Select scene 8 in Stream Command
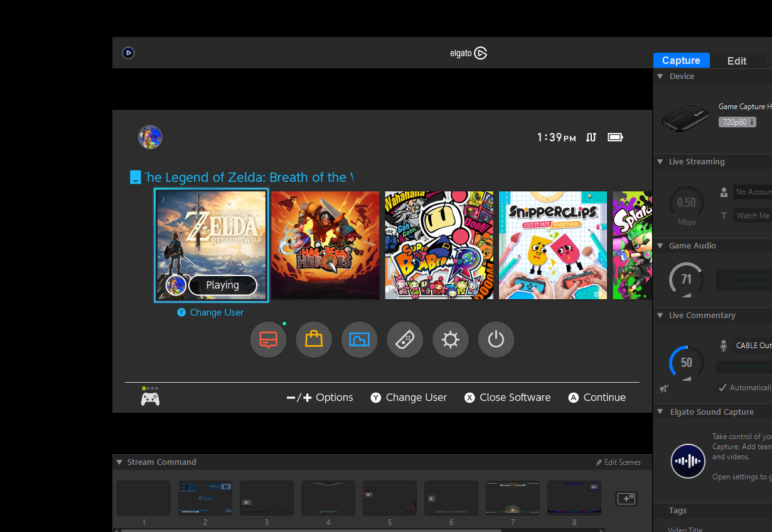772x532 pixels. pos(574,498)
